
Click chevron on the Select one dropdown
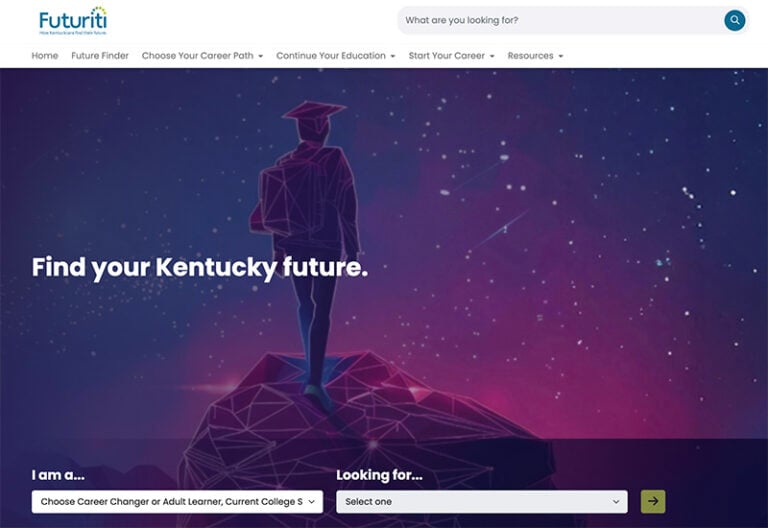tap(616, 502)
